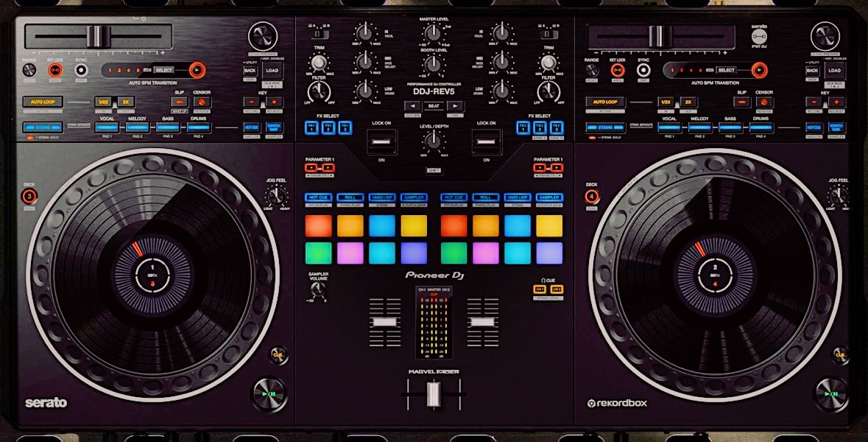Image resolution: width=868 pixels, height=442 pixels.
Task: Raise the key with left deck Key plus
Action: pos(274,102)
